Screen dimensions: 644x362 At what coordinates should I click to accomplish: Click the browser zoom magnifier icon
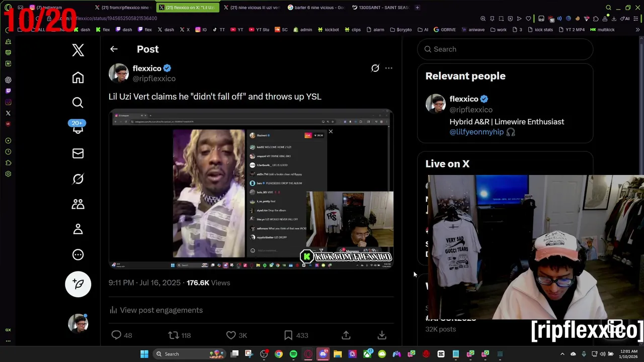pos(483,19)
